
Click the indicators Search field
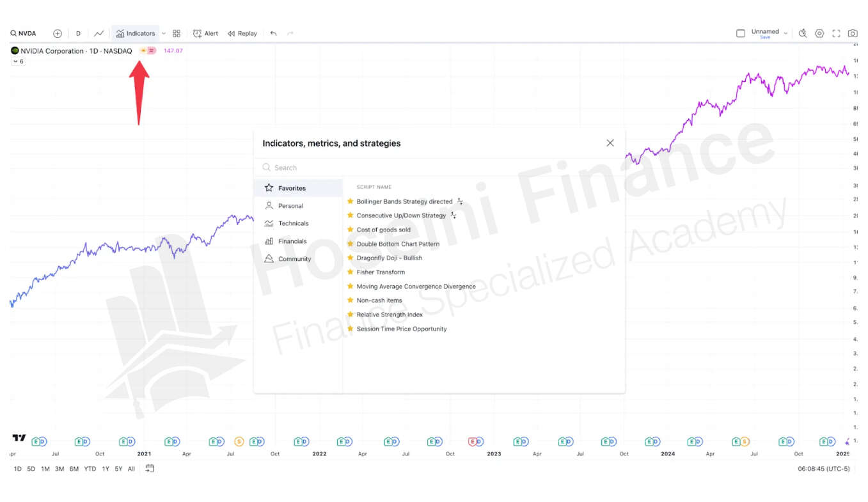[x=439, y=168]
